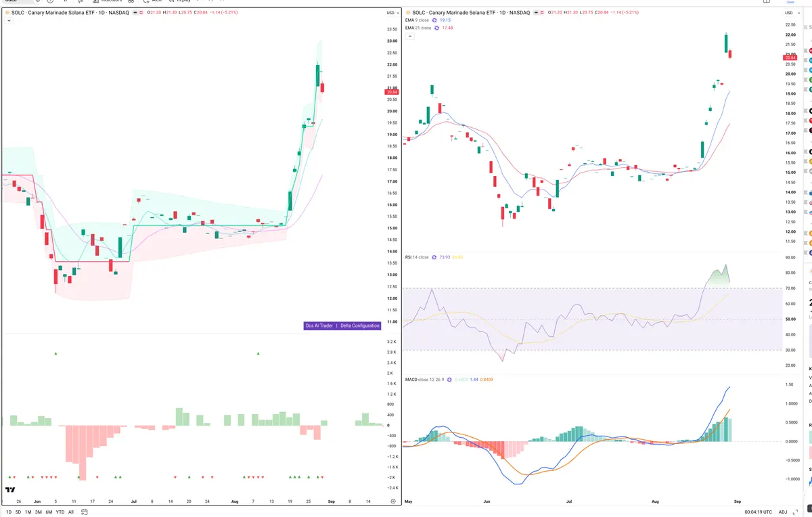The image size is (812, 517).
Task: Open USD currency dropdown on left chart
Action: coord(392,13)
